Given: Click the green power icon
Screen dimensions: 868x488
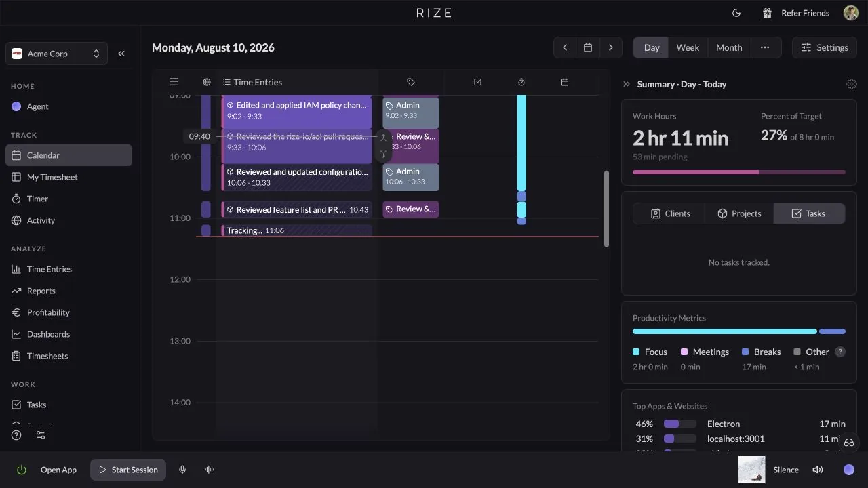Looking at the screenshot, I should pos(22,470).
